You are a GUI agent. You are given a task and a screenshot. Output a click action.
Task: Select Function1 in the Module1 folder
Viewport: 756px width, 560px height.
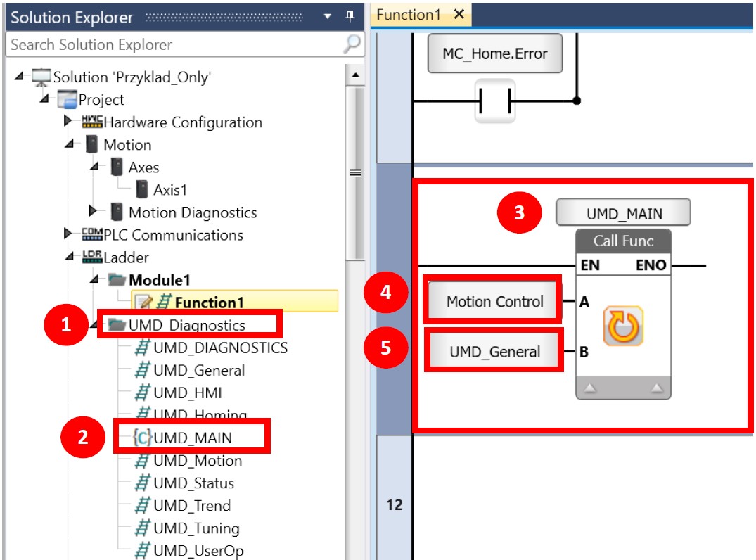pyautogui.click(x=235, y=302)
